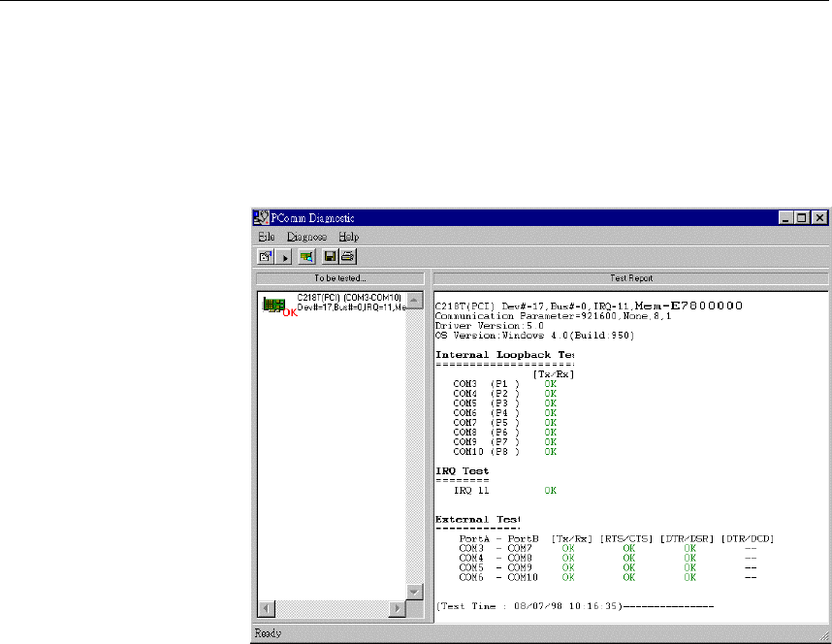
Task: Minimize the PComm Diagnostic window
Action: point(785,217)
